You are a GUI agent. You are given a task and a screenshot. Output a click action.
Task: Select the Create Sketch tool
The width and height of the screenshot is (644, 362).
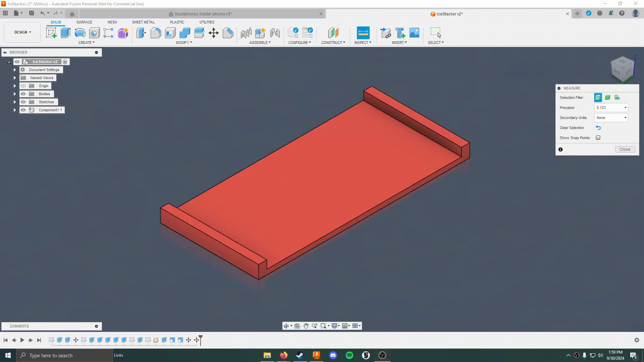[51, 33]
